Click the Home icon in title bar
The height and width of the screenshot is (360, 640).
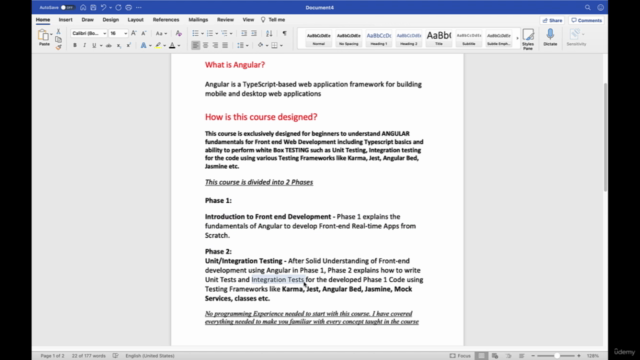click(83, 7)
